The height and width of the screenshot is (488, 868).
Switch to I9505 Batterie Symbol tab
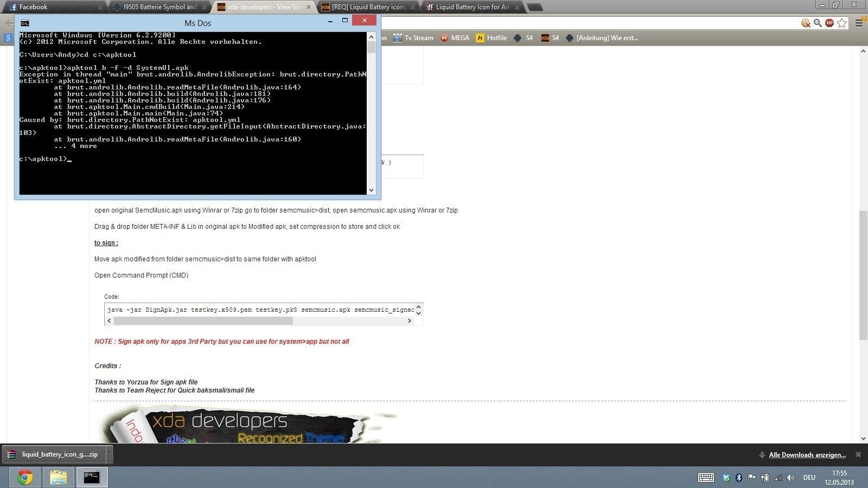tap(160, 7)
